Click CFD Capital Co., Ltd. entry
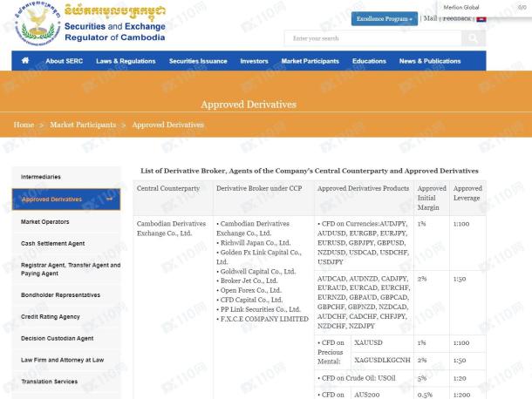 point(251,300)
